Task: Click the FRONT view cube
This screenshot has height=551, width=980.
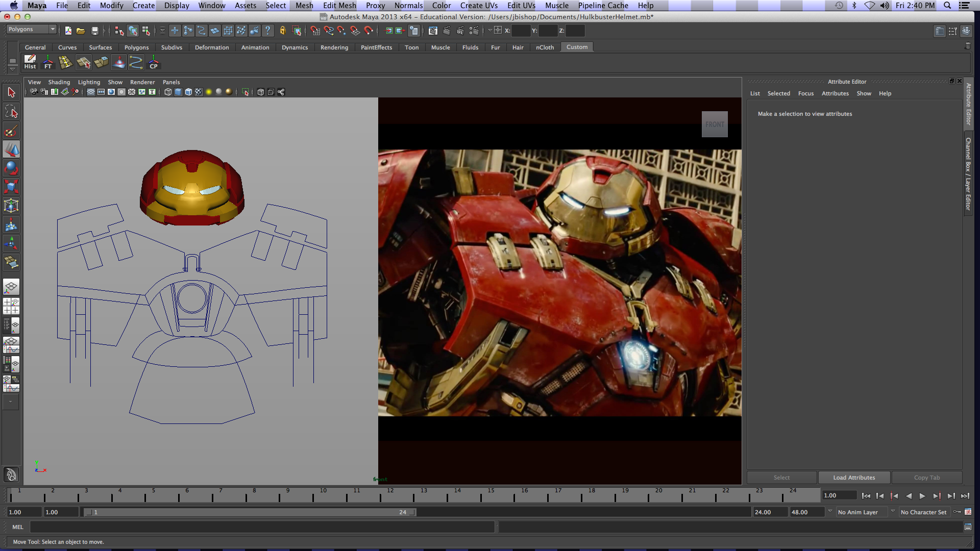Action: [x=715, y=124]
